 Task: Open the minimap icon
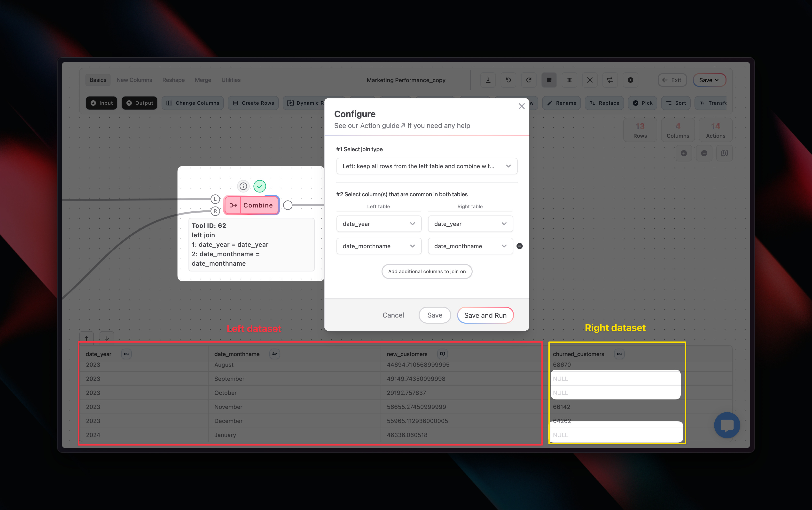pos(724,153)
